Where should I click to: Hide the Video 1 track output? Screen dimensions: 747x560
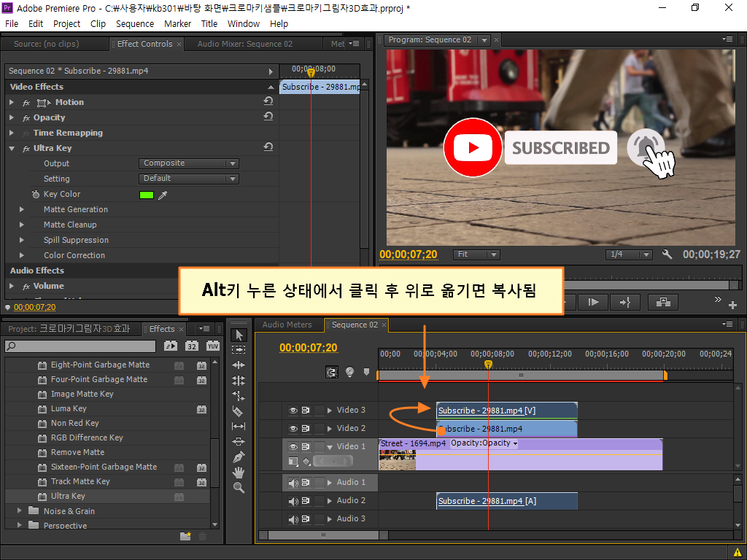293,446
